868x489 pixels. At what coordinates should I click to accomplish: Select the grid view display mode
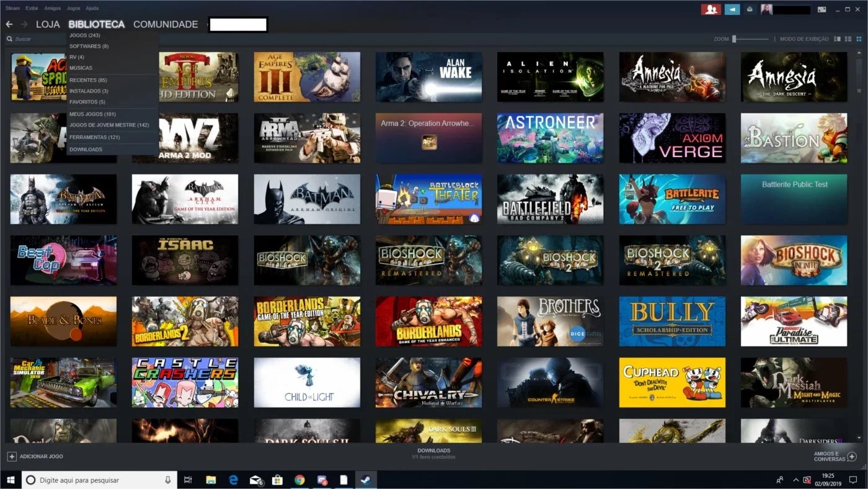click(859, 39)
